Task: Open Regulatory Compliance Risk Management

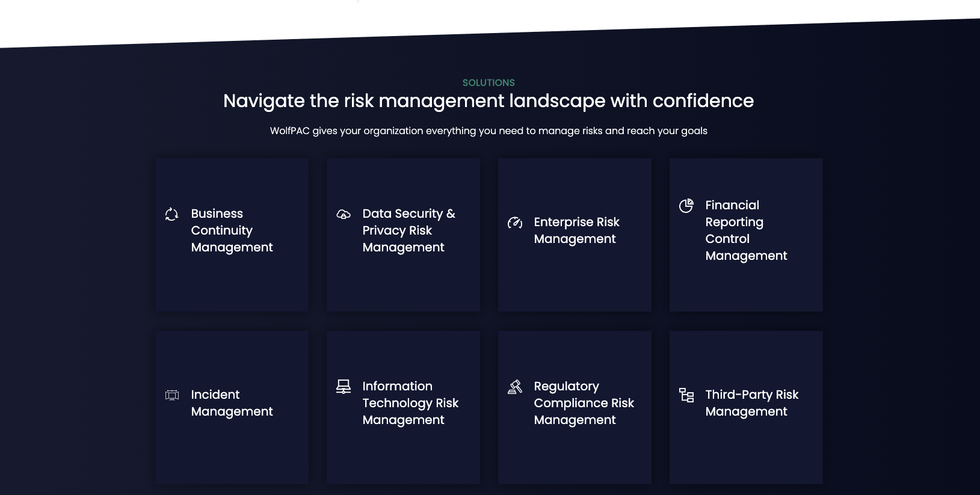Action: click(x=584, y=403)
